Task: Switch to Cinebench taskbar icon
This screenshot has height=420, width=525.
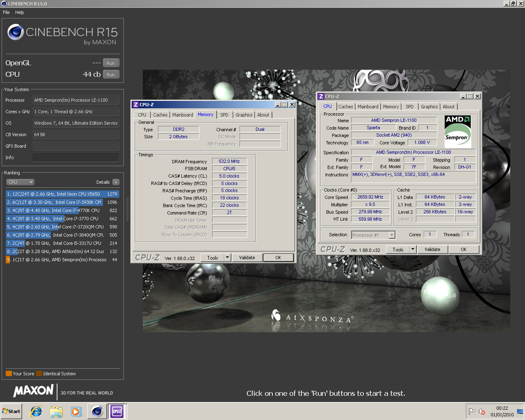Action: tap(97, 411)
